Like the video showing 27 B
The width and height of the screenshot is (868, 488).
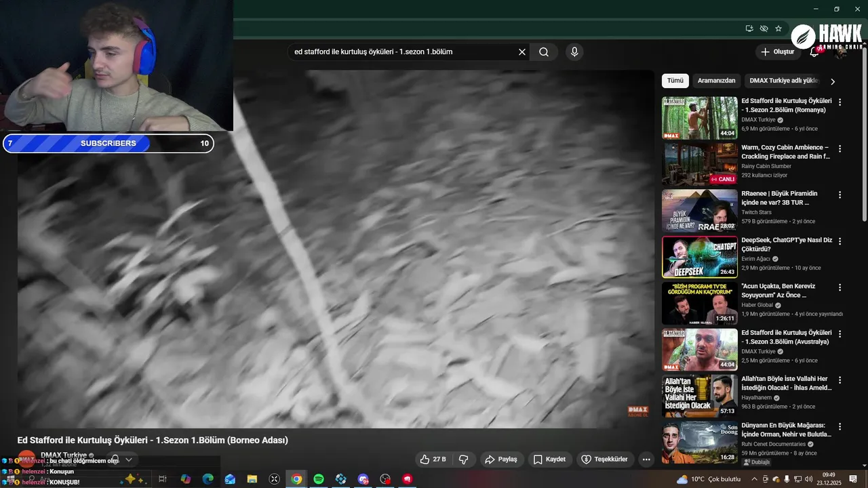(x=433, y=460)
